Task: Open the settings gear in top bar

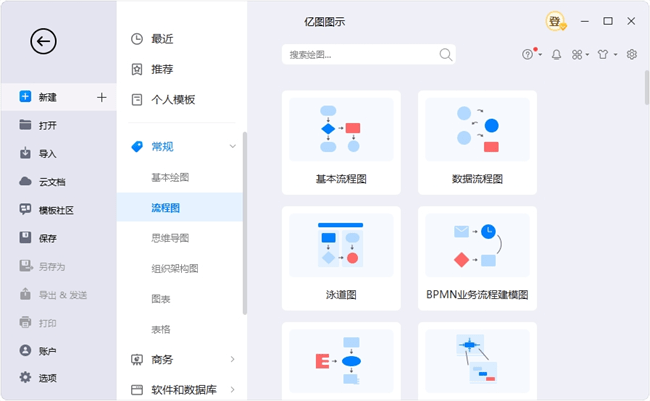Action: 632,54
